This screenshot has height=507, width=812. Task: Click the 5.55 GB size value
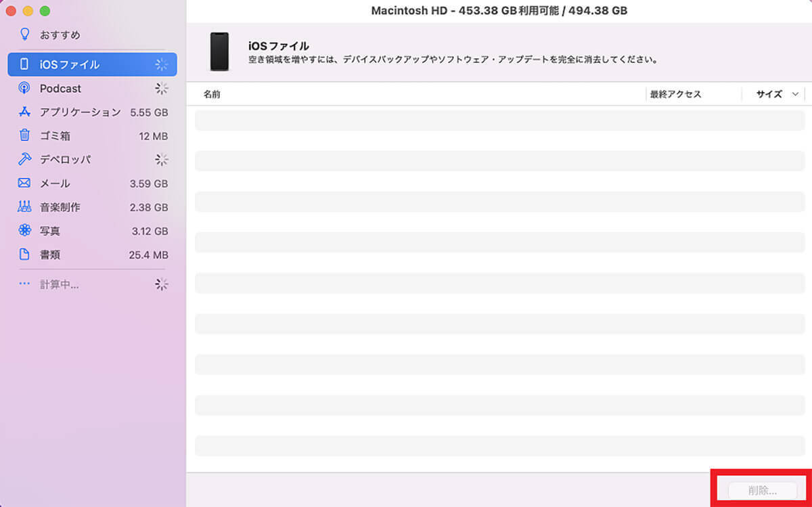pyautogui.click(x=149, y=112)
